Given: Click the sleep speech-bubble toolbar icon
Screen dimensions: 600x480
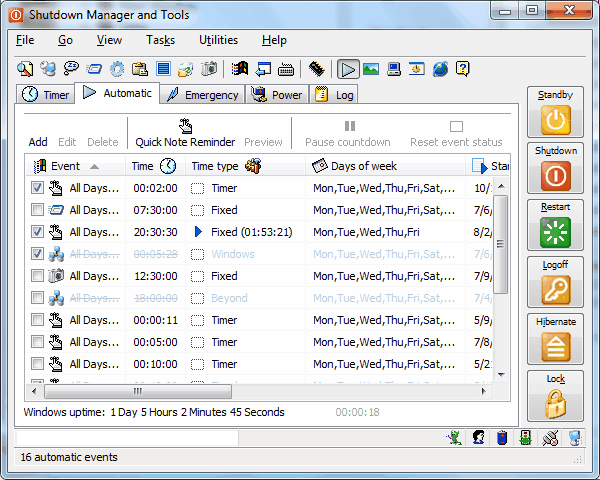Looking at the screenshot, I should (71, 69).
